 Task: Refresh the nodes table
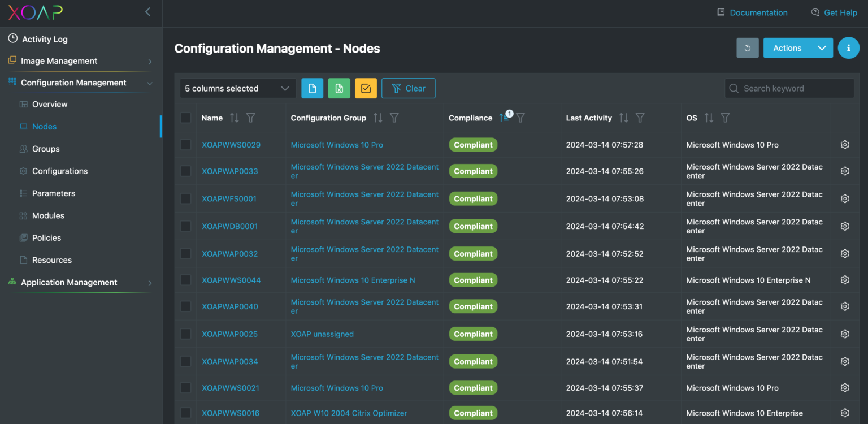[747, 48]
